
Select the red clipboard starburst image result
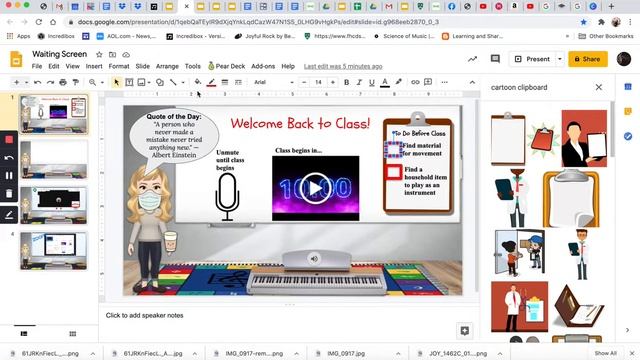pyautogui.click(x=543, y=138)
